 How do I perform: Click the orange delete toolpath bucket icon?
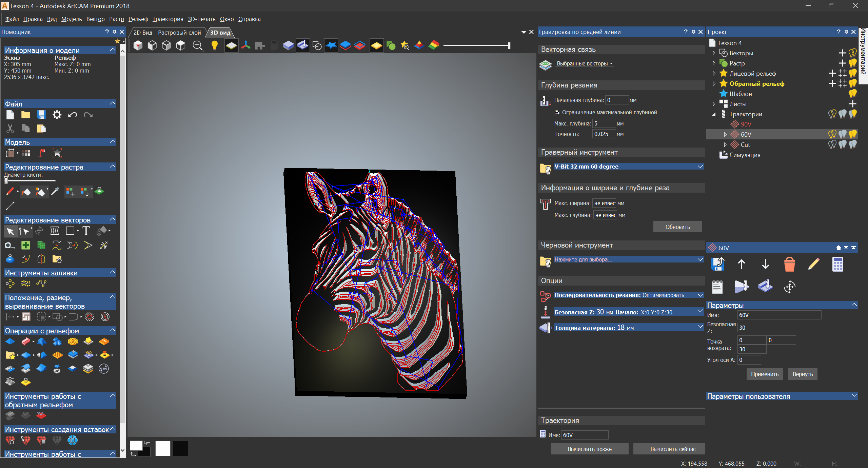(x=789, y=264)
